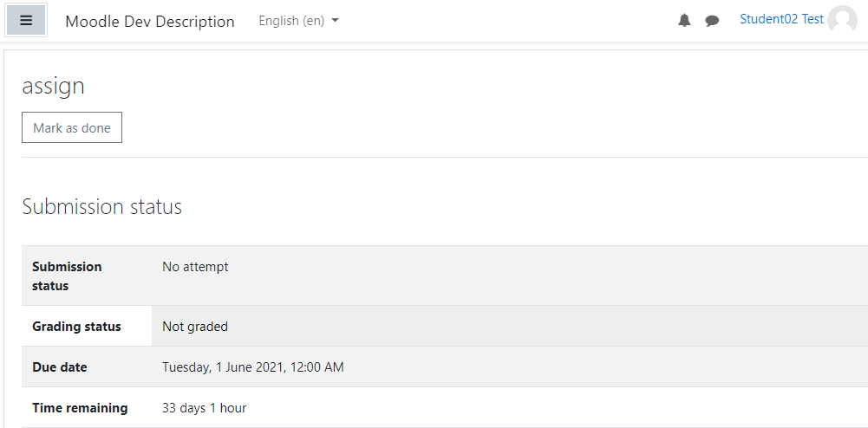Open the hamburger side navigation menu

tap(26, 21)
